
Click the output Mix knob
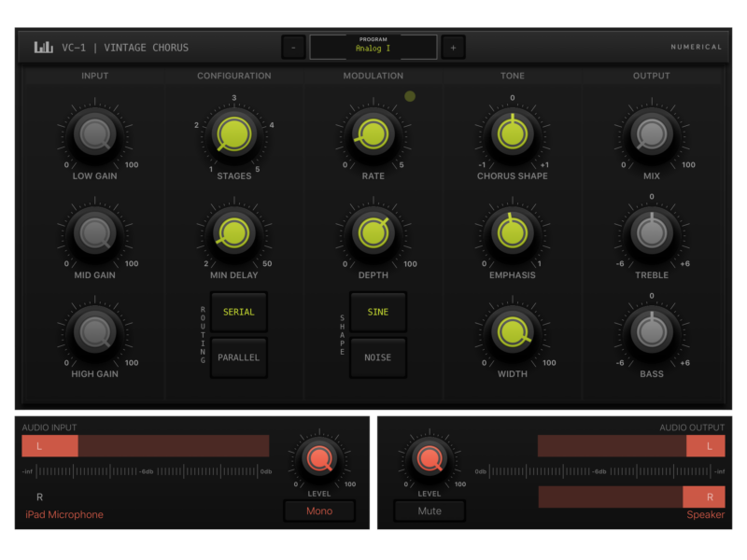point(651,136)
